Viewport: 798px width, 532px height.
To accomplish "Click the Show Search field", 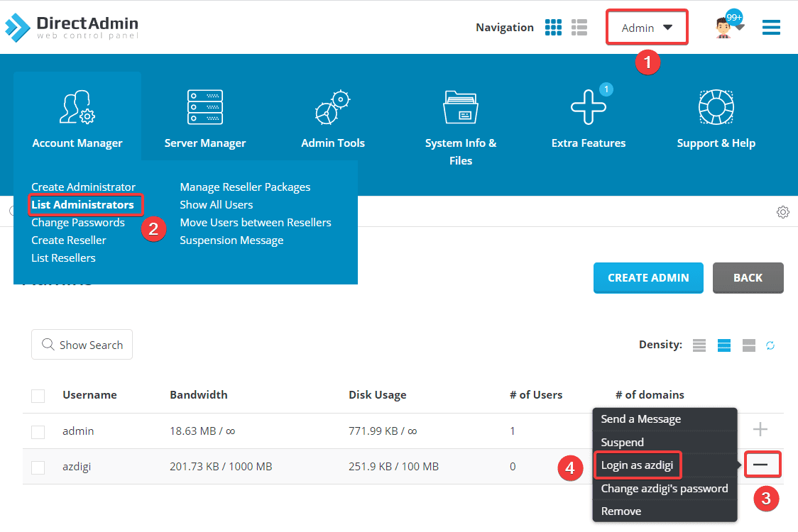I will pos(82,345).
